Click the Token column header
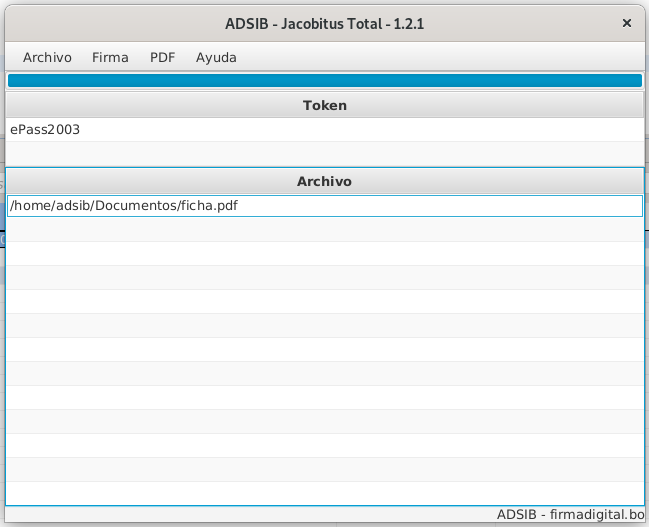The width and height of the screenshot is (649, 527). click(x=324, y=105)
